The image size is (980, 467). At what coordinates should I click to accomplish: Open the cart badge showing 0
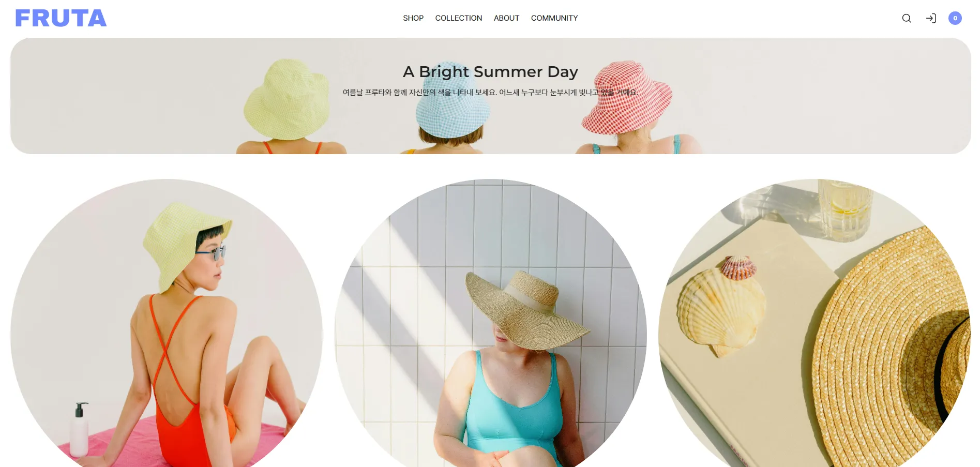pyautogui.click(x=955, y=18)
